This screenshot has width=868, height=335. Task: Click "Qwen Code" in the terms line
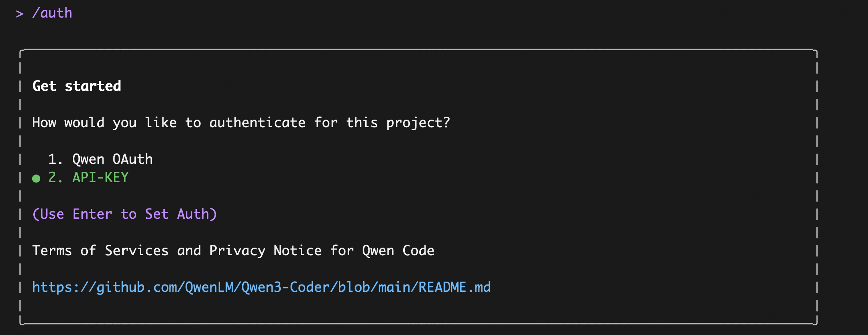[x=398, y=251]
